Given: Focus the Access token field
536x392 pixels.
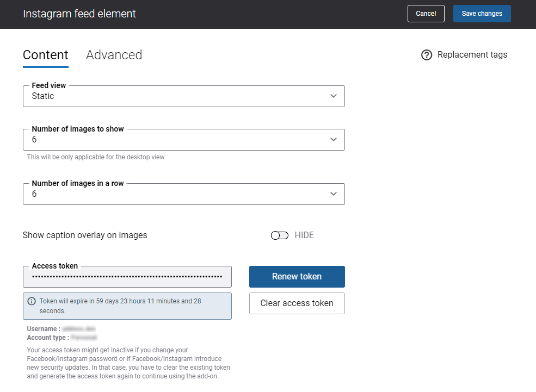Looking at the screenshot, I should pos(127,277).
